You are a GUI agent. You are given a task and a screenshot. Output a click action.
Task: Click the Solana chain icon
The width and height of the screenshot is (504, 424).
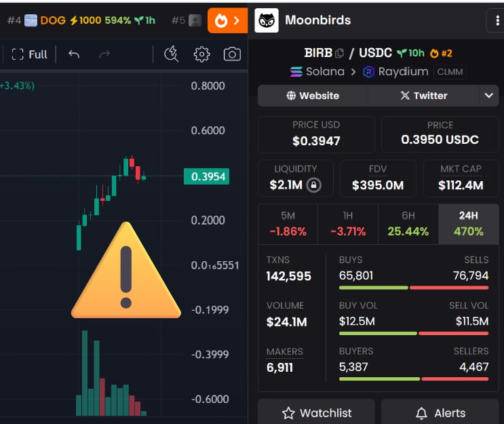(x=296, y=71)
